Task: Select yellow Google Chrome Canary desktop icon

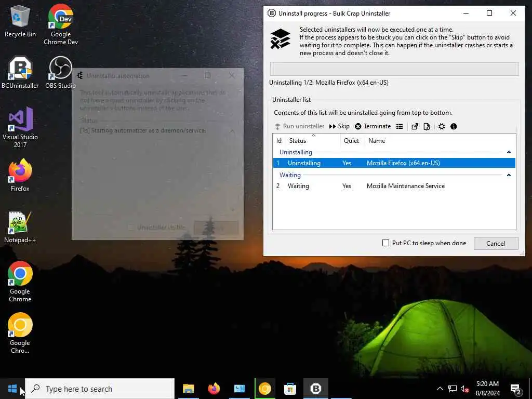Action: pos(20,333)
